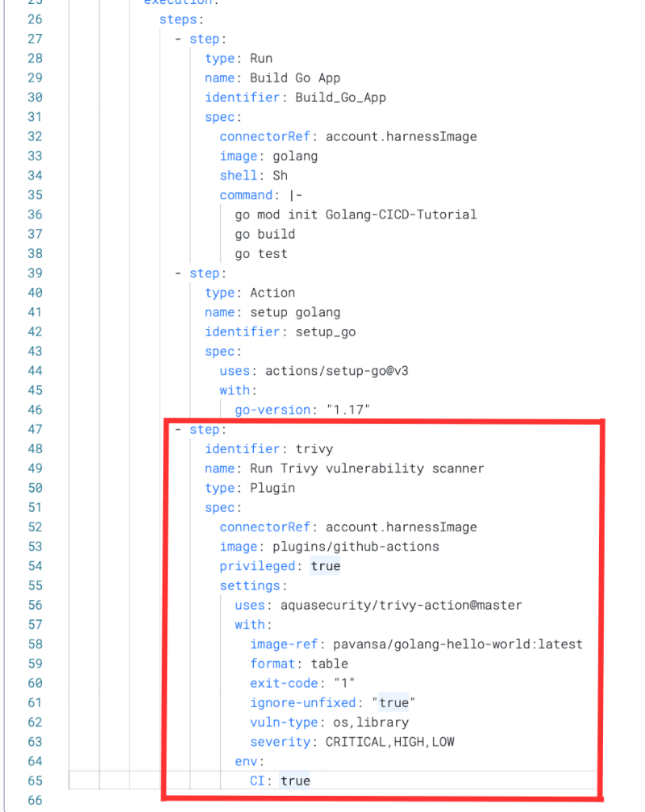Click the 'steps' key on line 26
This screenshot has width=645, height=812.
tap(178, 19)
